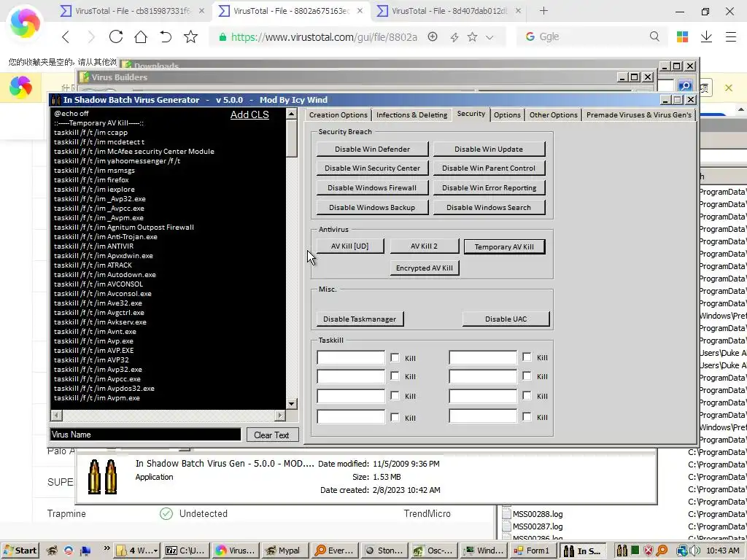Open the colorful apps grid icon
The width and height of the screenshot is (747, 560).
click(682, 36)
